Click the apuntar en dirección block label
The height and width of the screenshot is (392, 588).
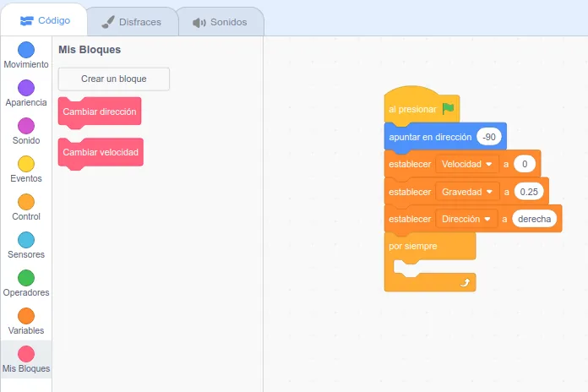coord(430,137)
